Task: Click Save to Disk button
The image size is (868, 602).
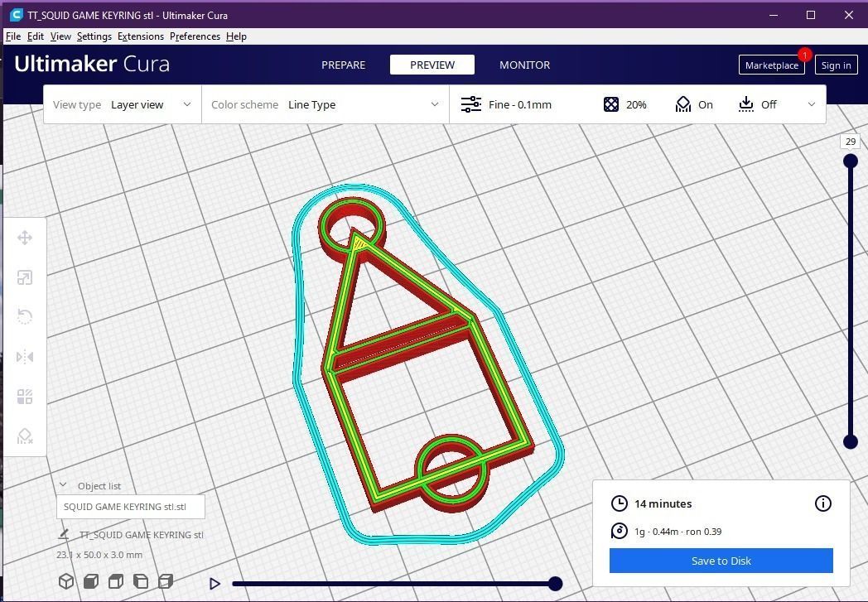Action: (x=721, y=561)
